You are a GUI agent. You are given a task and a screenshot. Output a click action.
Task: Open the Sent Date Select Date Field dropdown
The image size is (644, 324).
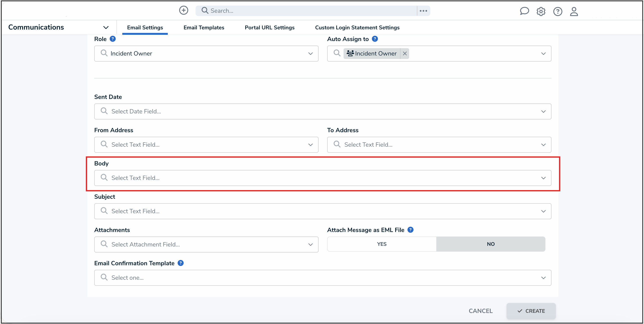tap(543, 111)
